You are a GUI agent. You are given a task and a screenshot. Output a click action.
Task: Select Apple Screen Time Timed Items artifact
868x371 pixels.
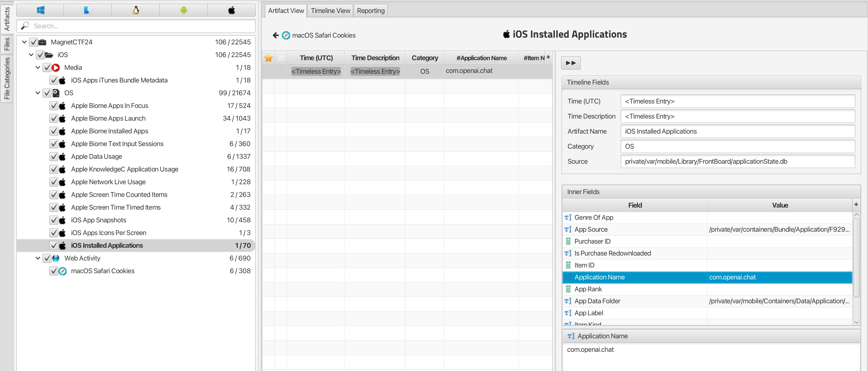pyautogui.click(x=136, y=208)
